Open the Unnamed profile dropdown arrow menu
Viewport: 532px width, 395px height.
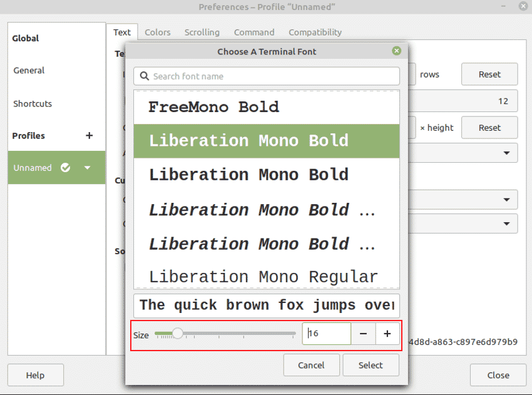pyautogui.click(x=87, y=168)
